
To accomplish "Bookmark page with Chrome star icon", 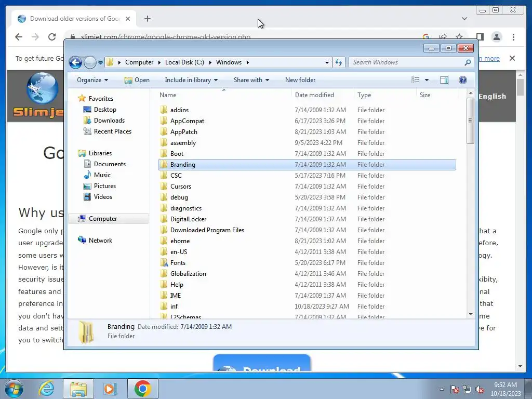I will pos(459,37).
